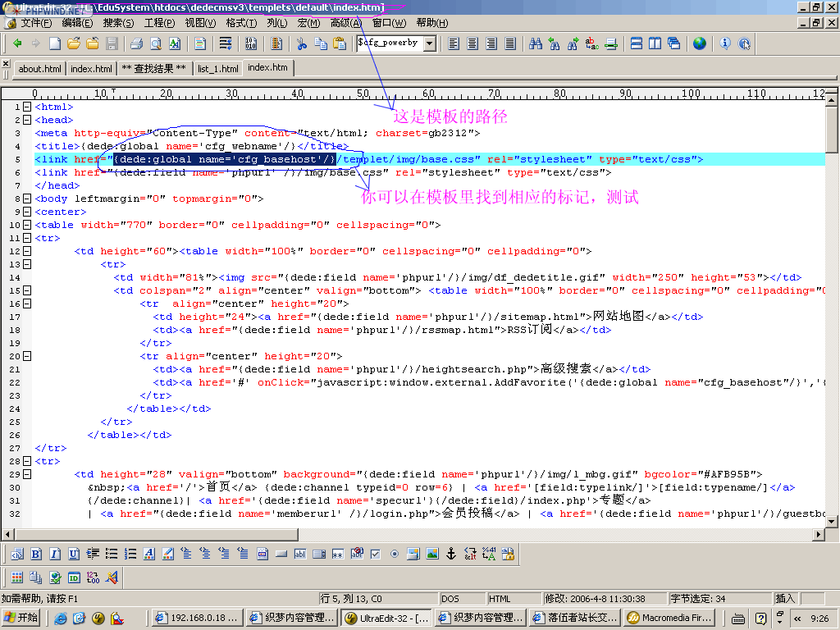
Task: Collapse the <table> fold on line 10
Action: tap(26, 225)
